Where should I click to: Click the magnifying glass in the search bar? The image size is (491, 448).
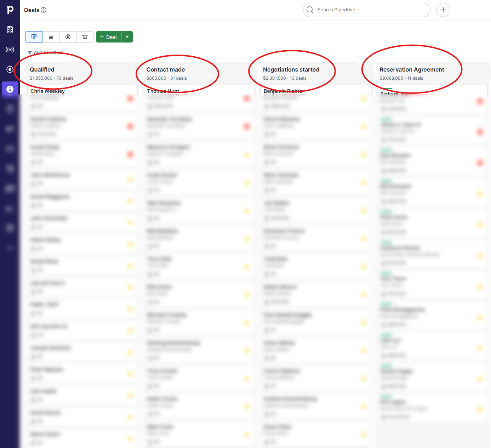(x=310, y=10)
